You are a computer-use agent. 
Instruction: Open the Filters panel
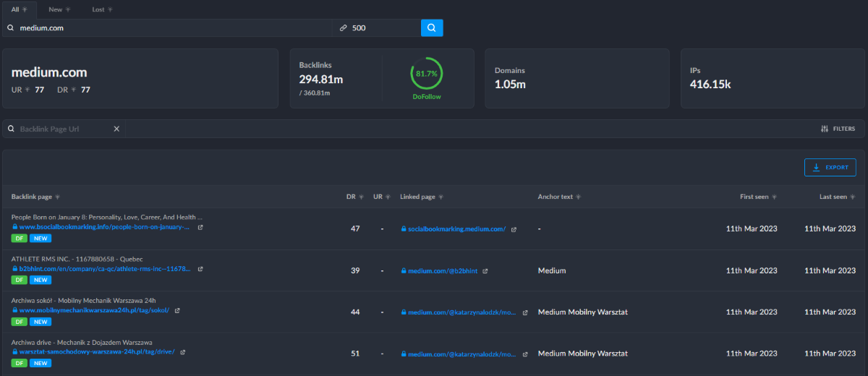click(x=838, y=129)
